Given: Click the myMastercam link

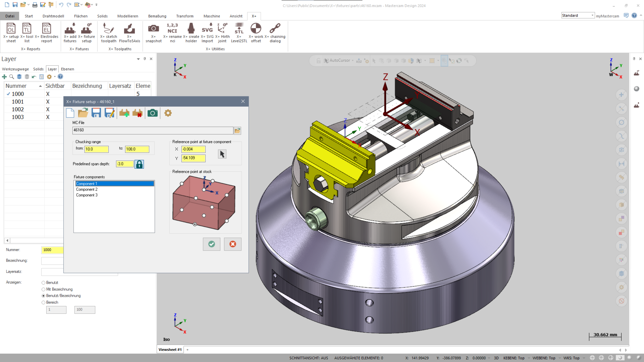Looking at the screenshot, I should point(608,16).
